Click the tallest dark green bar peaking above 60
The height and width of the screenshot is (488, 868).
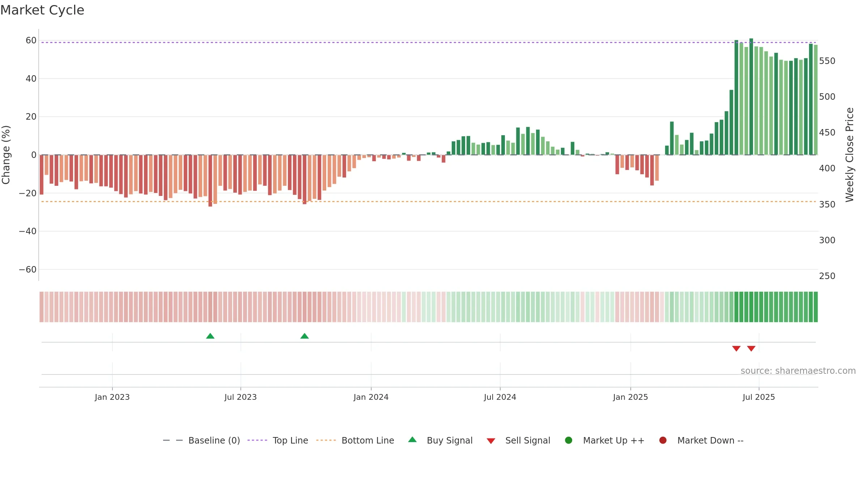751,97
